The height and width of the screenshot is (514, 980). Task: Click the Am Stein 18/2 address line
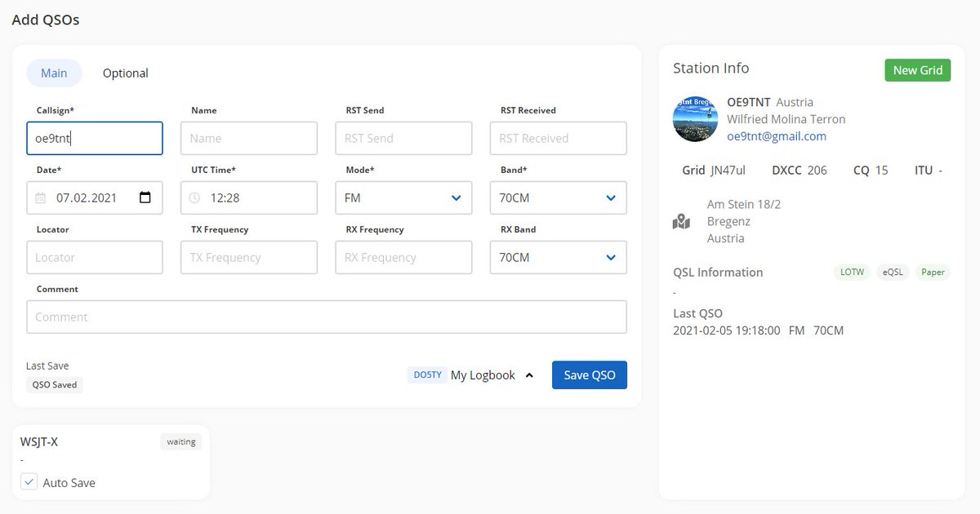click(x=744, y=204)
